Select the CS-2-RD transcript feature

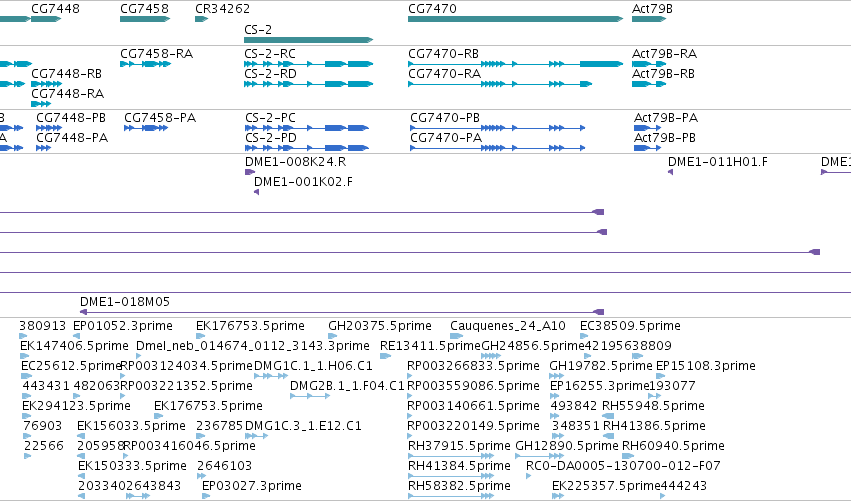point(309,84)
